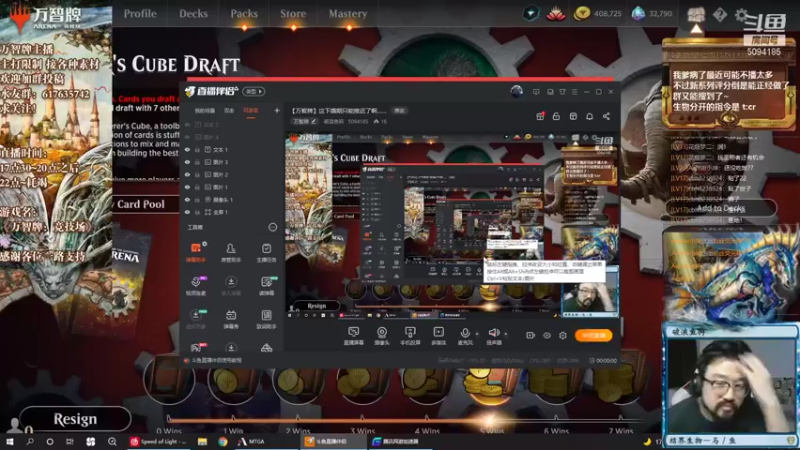Add screen capture source (直播屏幕)
The height and width of the screenshot is (450, 800).
click(x=354, y=336)
